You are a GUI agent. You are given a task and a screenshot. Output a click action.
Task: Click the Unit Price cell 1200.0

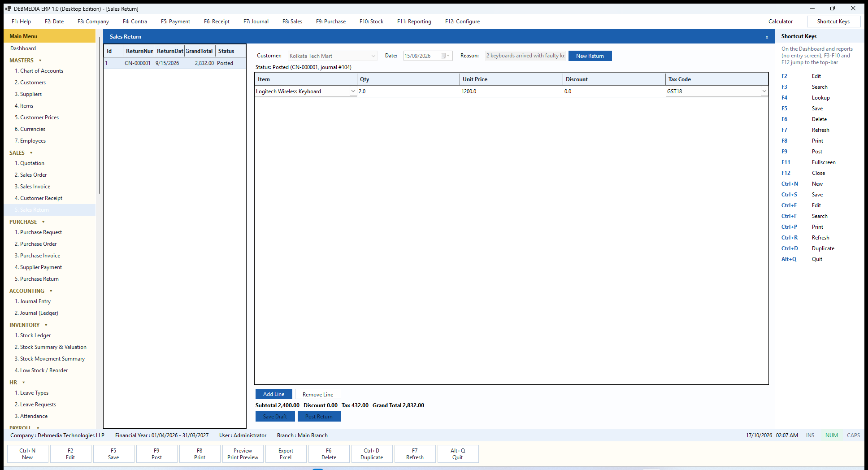tap(511, 91)
